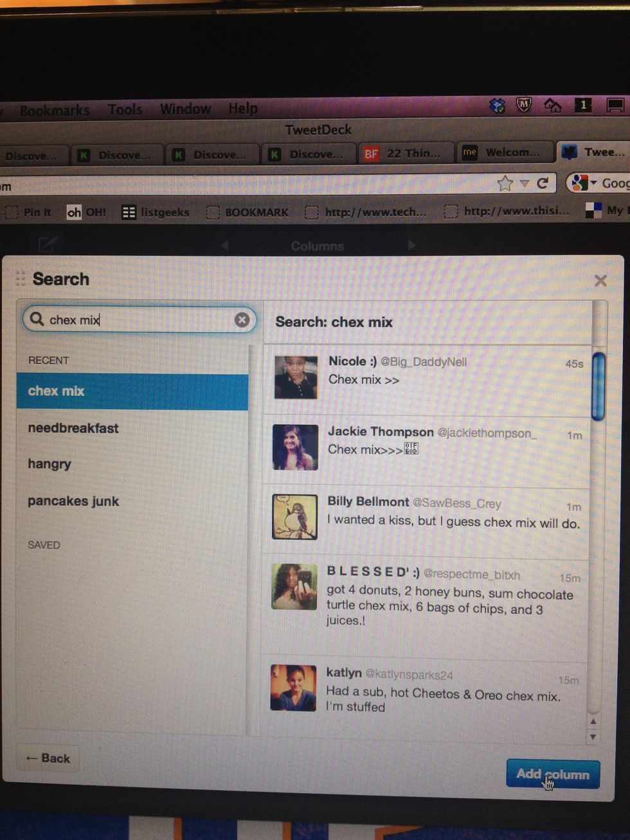Click the bookmark star in address bar
630x840 pixels.
click(x=505, y=184)
